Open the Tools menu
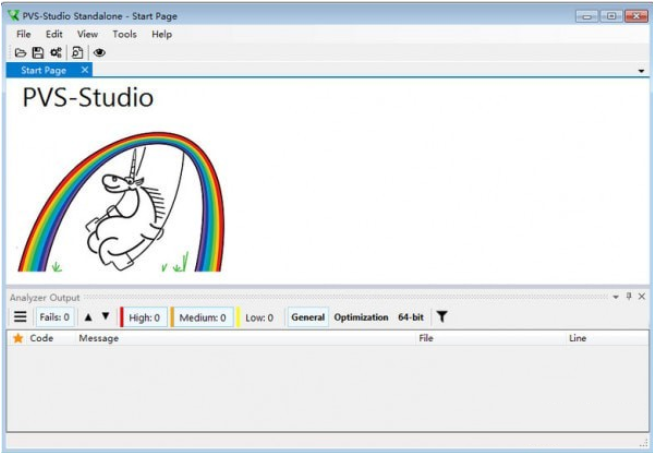Image resolution: width=653 pixels, height=453 pixels. [125, 34]
